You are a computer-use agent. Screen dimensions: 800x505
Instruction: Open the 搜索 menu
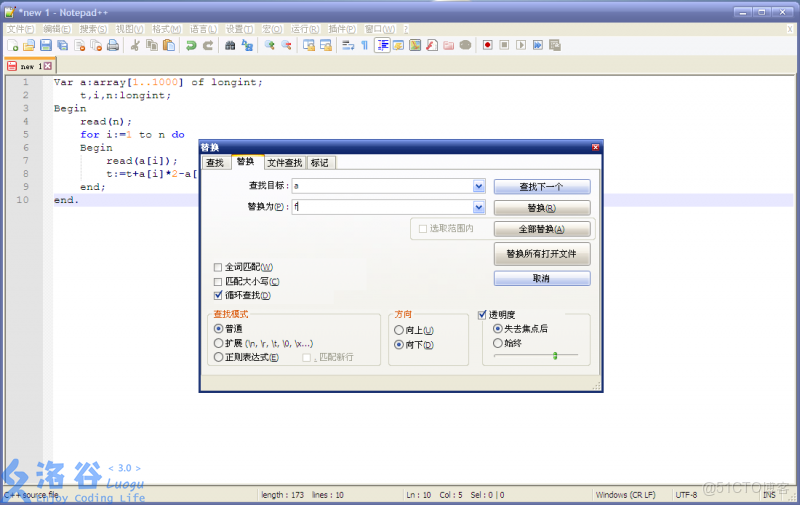tap(93, 29)
